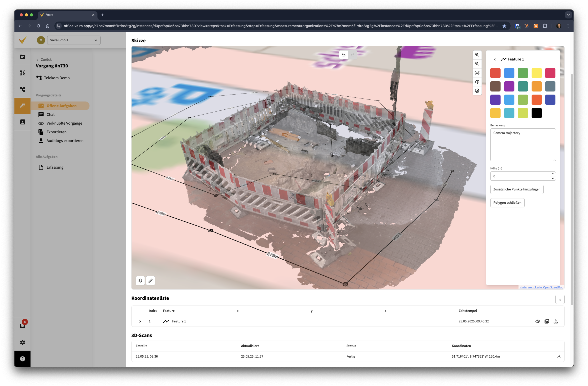
Task: Go back via the Zurück link
Action: pyautogui.click(x=44, y=59)
